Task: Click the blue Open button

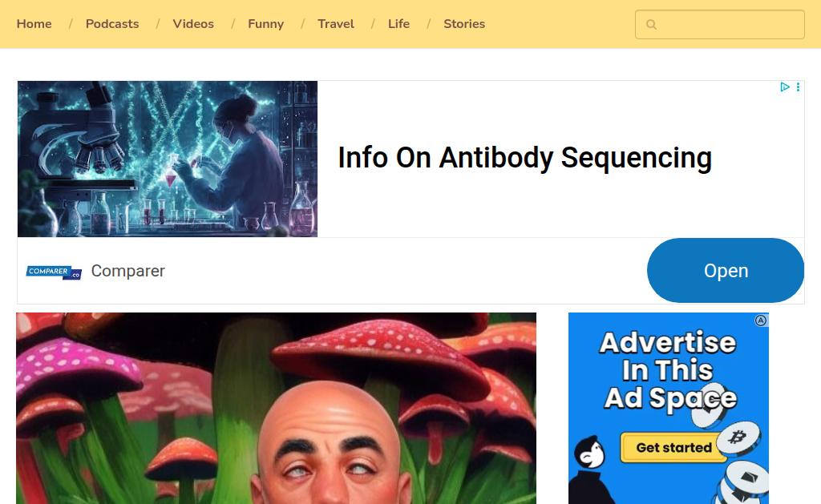Action: click(725, 271)
